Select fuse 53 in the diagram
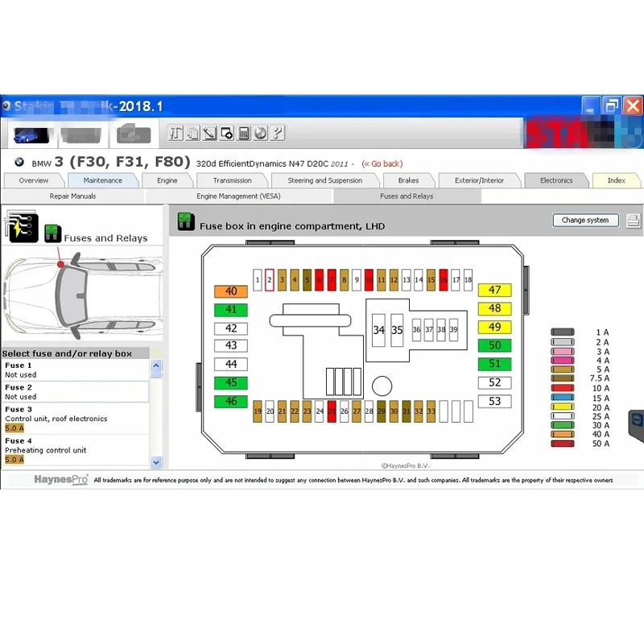 point(494,401)
